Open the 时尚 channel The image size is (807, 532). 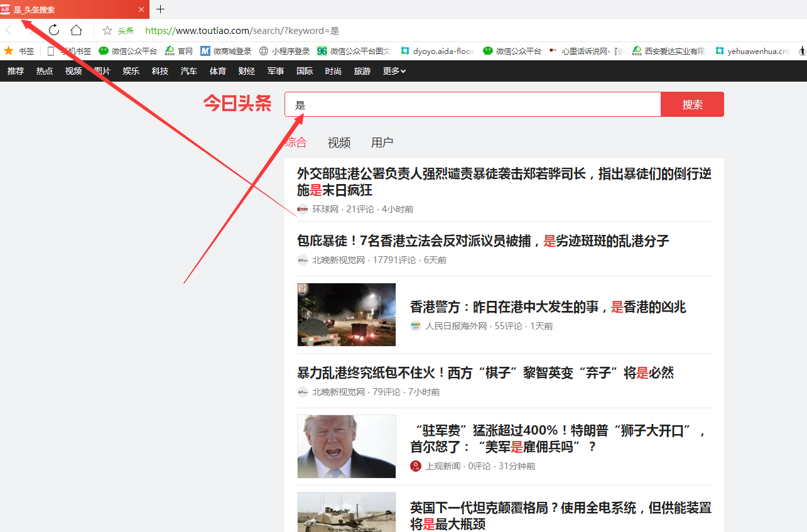coord(333,71)
